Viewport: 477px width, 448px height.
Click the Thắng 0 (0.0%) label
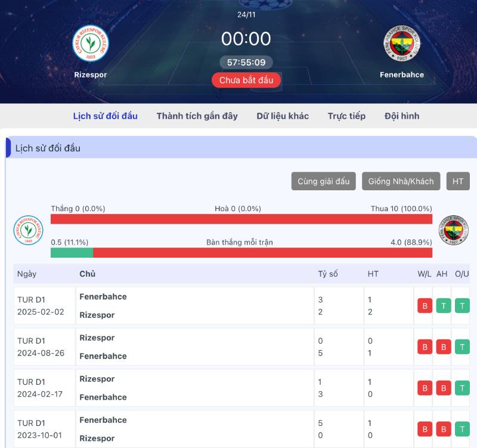click(x=78, y=208)
